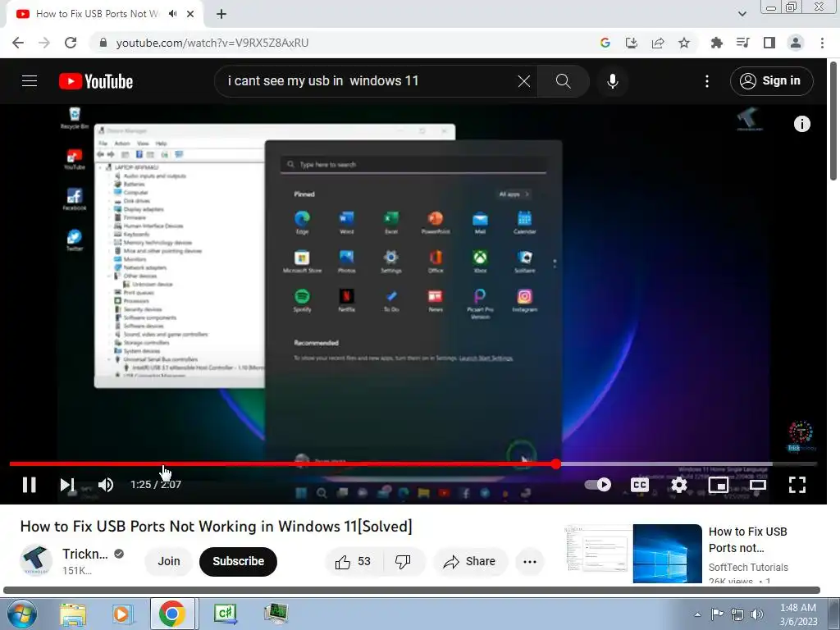Switch to theater mode
Screen dimensions: 840x630
[757, 485]
